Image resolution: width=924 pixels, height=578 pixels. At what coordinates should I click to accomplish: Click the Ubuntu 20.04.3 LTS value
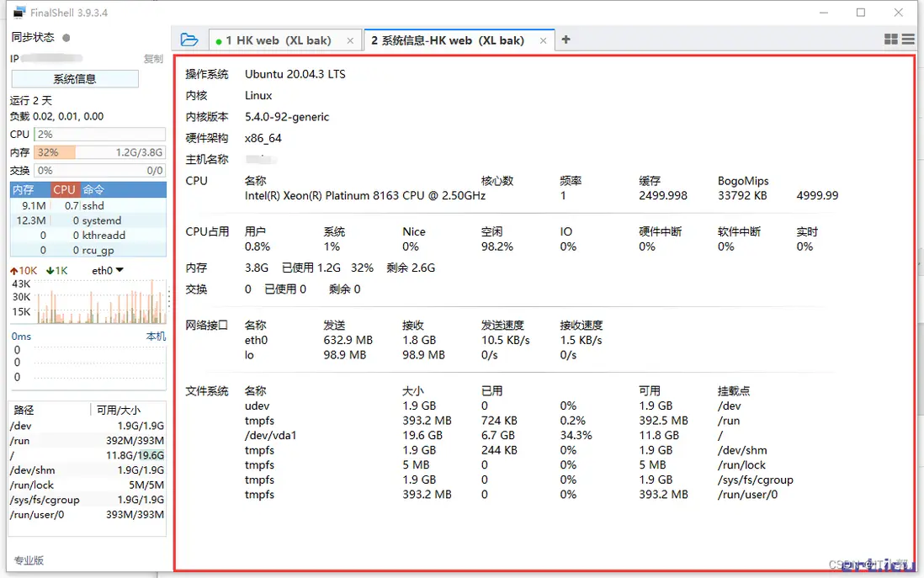(295, 74)
